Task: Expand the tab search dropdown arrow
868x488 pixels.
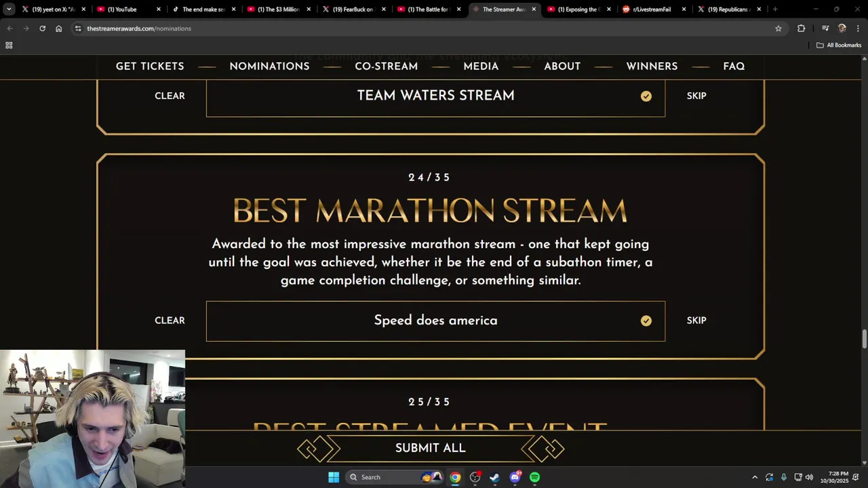Action: click(x=9, y=9)
